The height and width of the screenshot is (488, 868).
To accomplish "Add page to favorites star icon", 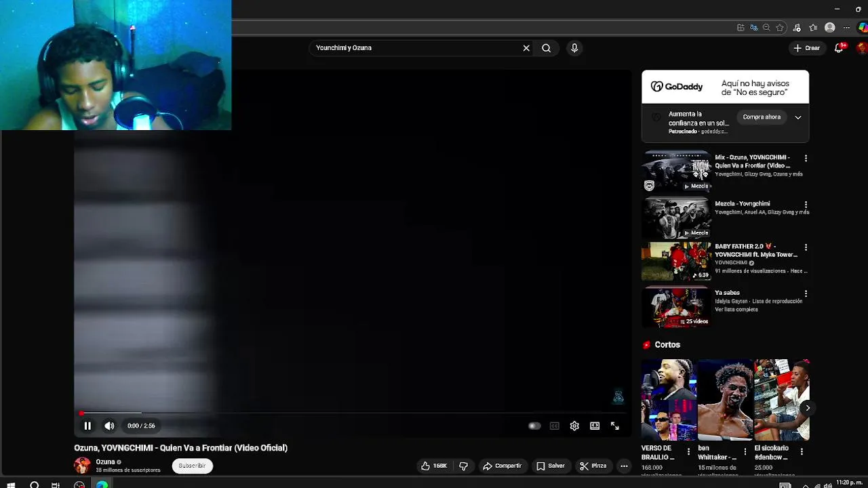I will [780, 28].
